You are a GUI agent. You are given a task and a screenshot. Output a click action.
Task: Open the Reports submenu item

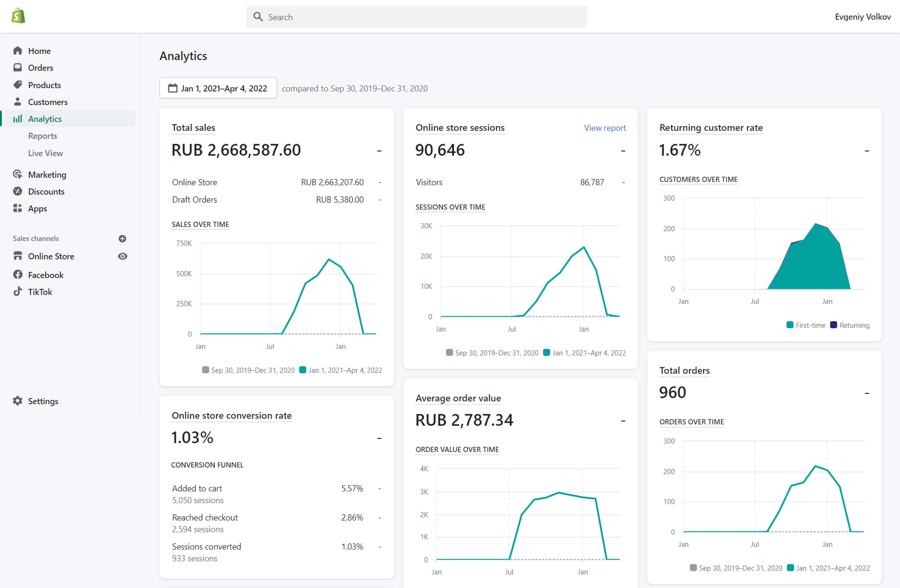pyautogui.click(x=42, y=136)
